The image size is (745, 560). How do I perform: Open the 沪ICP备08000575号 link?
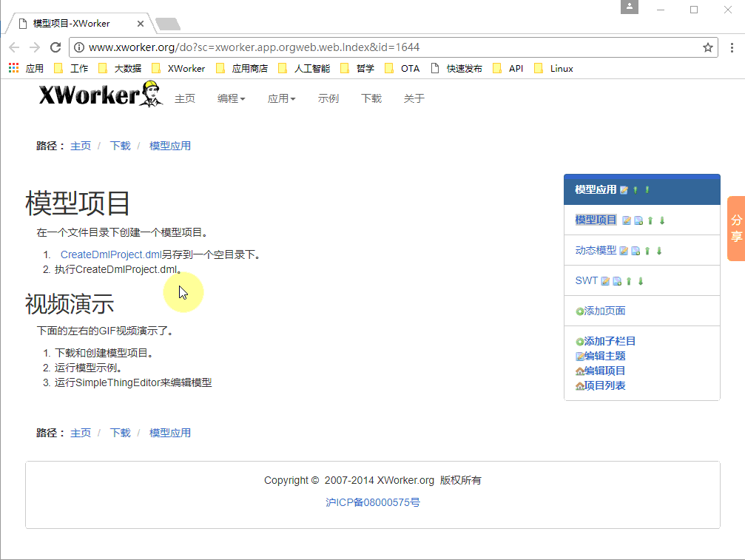coord(373,502)
